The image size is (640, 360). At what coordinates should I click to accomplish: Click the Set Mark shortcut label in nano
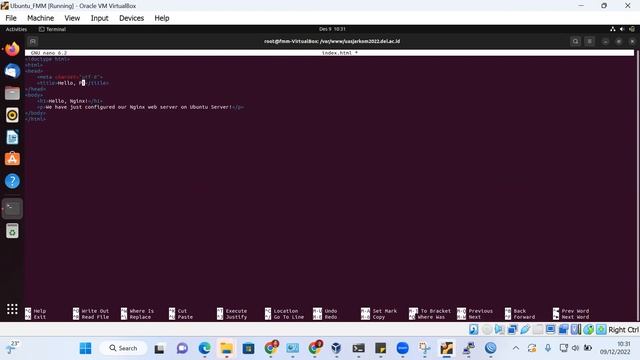pyautogui.click(x=384, y=311)
